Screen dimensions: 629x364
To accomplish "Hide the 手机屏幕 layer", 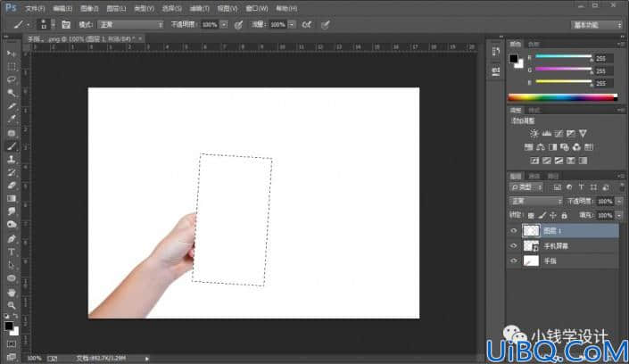I will [514, 245].
